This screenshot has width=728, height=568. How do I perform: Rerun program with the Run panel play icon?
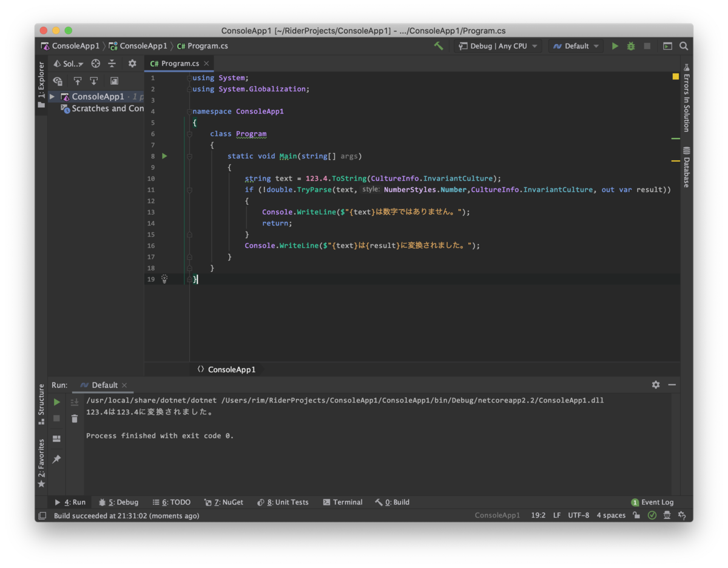pyautogui.click(x=57, y=402)
